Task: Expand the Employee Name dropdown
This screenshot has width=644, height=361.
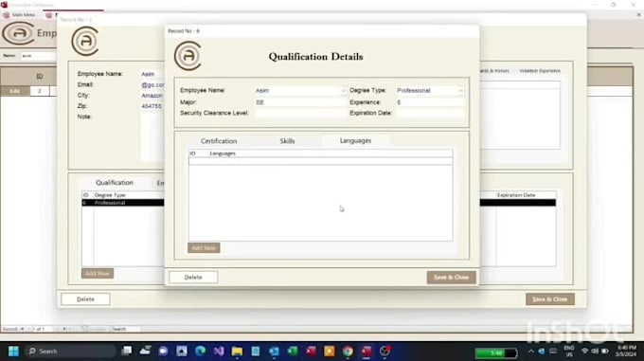Action: click(344, 90)
